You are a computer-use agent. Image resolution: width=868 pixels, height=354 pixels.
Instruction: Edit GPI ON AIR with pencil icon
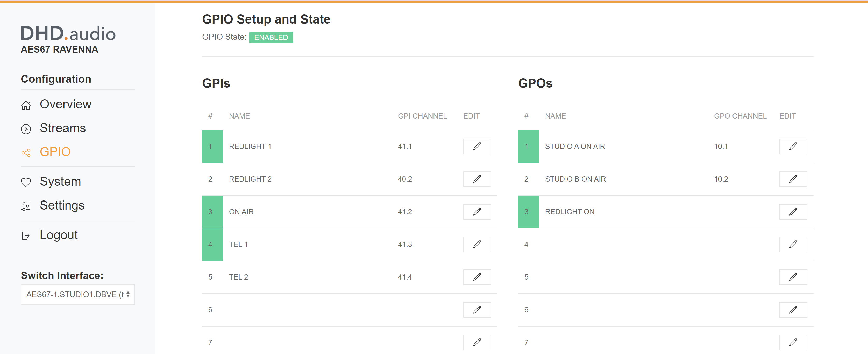tap(477, 212)
